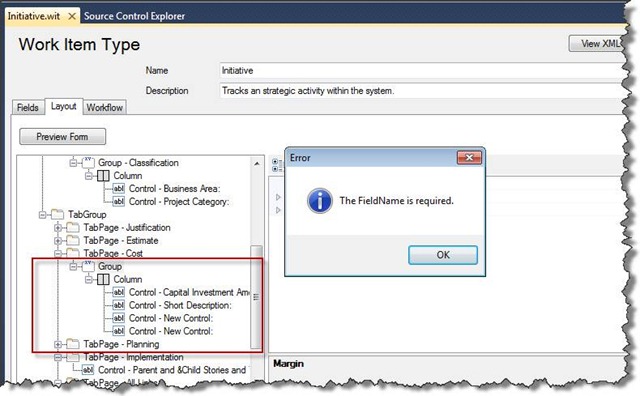
Task: Click OK in the Error dialog
Action: click(443, 255)
